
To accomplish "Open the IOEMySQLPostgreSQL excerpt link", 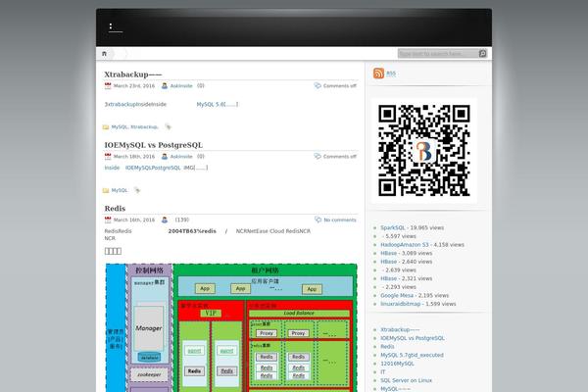I will point(153,168).
